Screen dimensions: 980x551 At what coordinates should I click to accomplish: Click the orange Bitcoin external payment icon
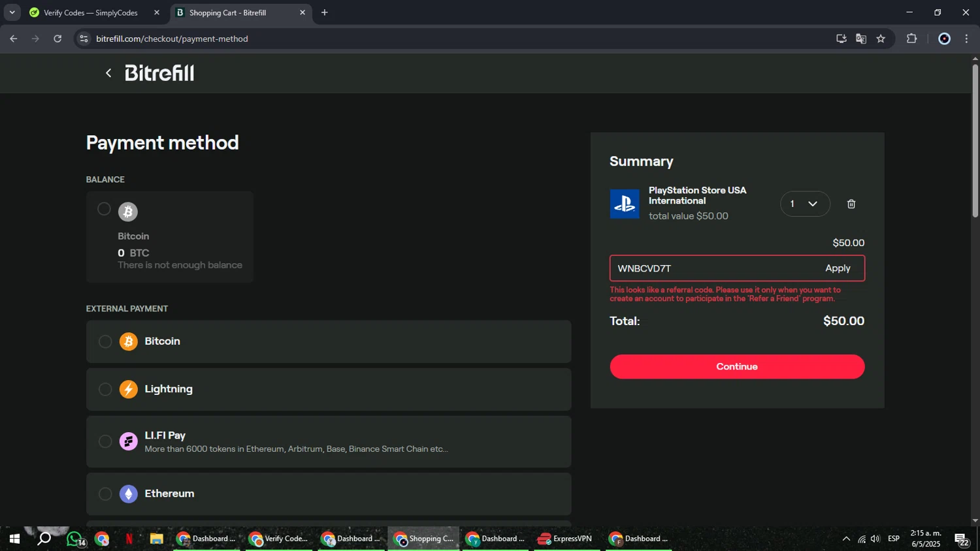[x=129, y=341]
